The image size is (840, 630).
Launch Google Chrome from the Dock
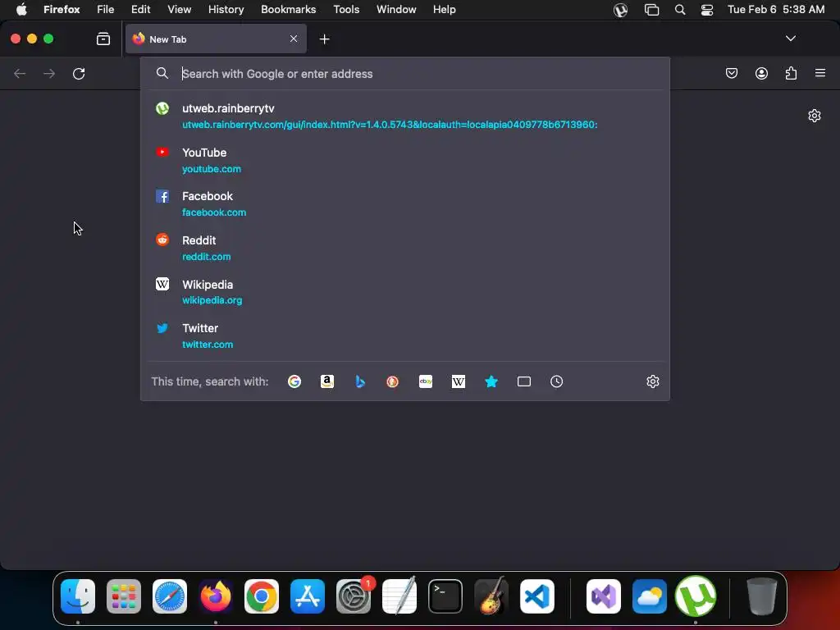[262, 596]
